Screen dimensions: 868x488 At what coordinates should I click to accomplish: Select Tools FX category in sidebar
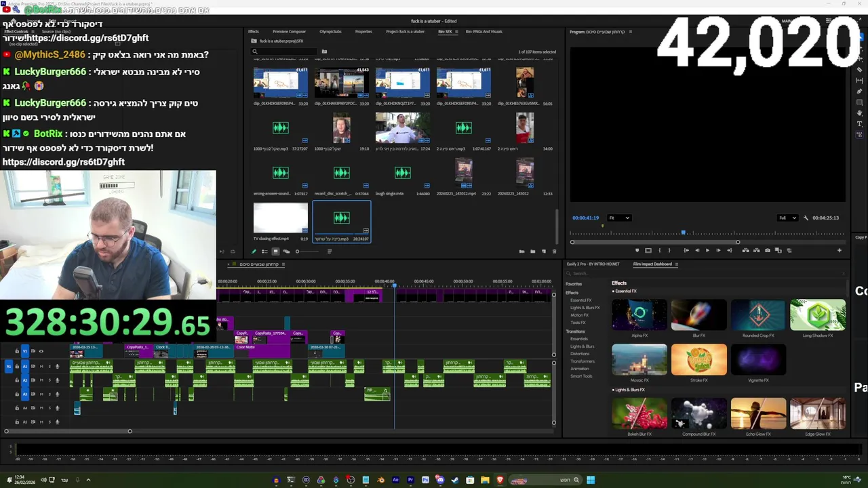pos(578,323)
